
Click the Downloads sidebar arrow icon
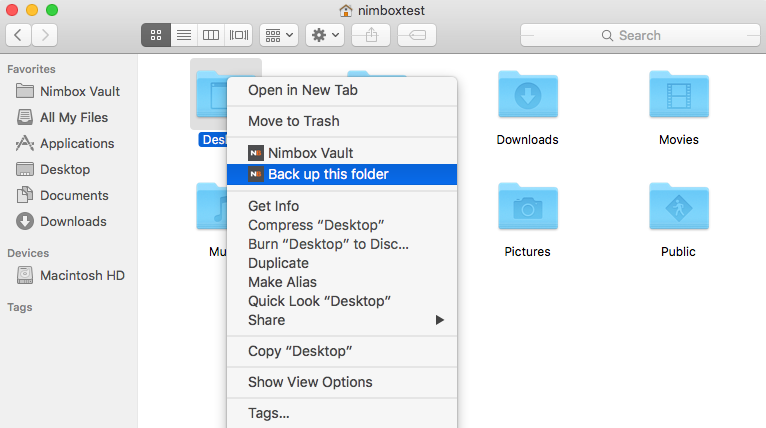25,221
